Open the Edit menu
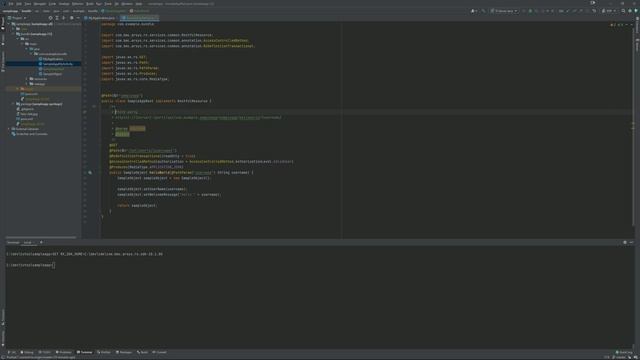This screenshot has width=640, height=360. (x=19, y=4)
